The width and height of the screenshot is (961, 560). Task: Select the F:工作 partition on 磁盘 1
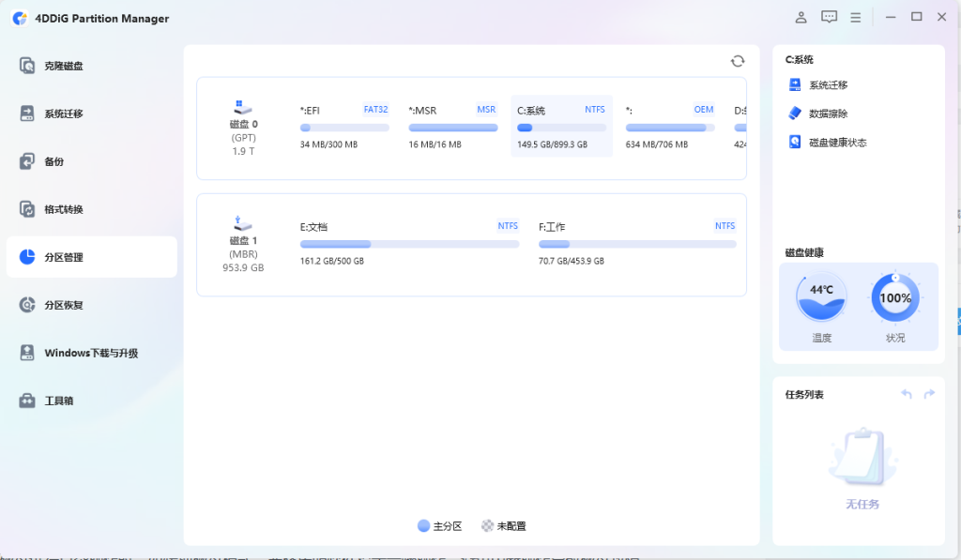coord(636,242)
